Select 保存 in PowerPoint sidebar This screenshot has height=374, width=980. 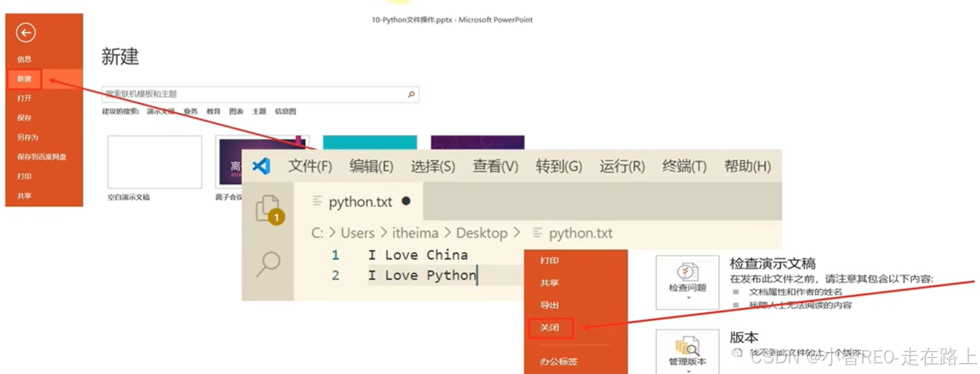pos(24,118)
